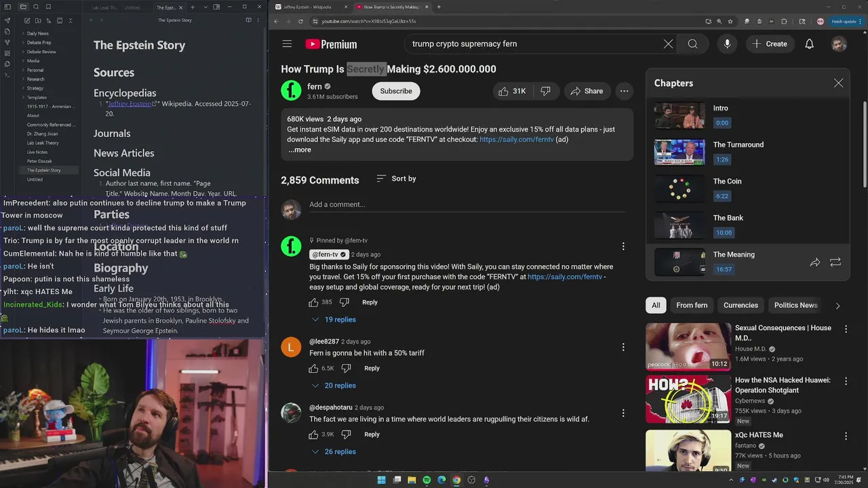
Task: Open Peter Daszak note
Action: [39, 161]
